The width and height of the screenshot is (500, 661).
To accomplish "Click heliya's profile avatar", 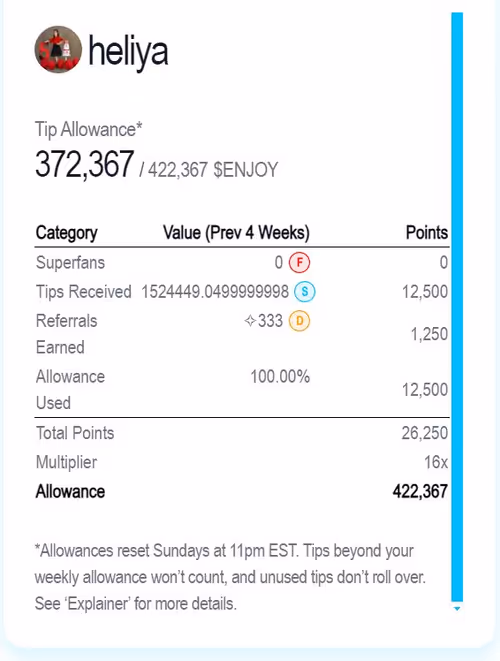I will click(x=58, y=50).
